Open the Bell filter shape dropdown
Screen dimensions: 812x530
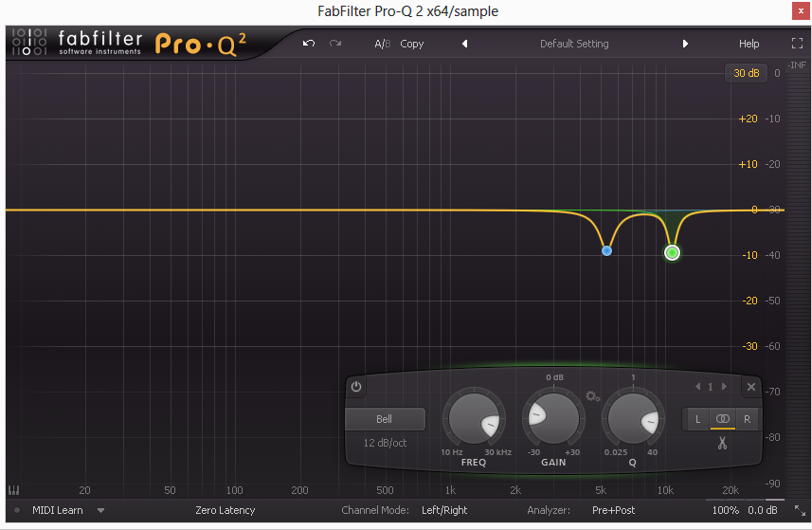tap(385, 419)
